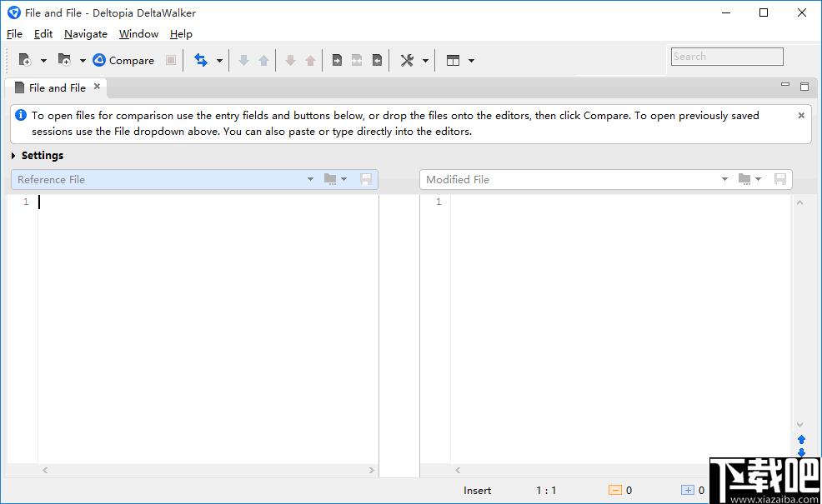822x504 pixels.
Task: Click the red up arrow toolbar icon
Action: click(x=310, y=60)
